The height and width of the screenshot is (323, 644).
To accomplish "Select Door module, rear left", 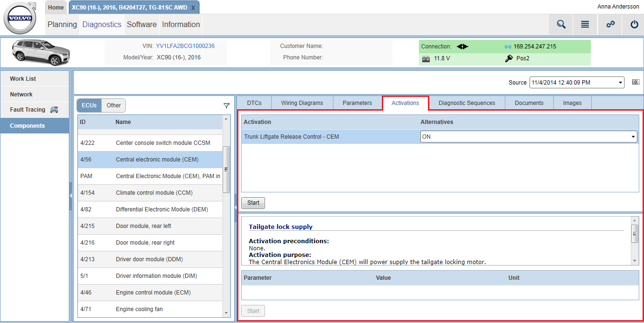I will click(150, 226).
